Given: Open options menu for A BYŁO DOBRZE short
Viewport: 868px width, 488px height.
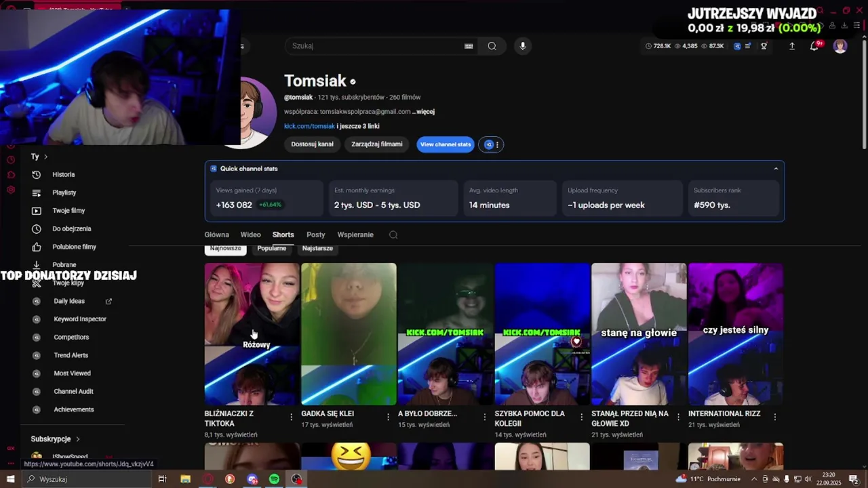Looking at the screenshot, I should pyautogui.click(x=485, y=417).
